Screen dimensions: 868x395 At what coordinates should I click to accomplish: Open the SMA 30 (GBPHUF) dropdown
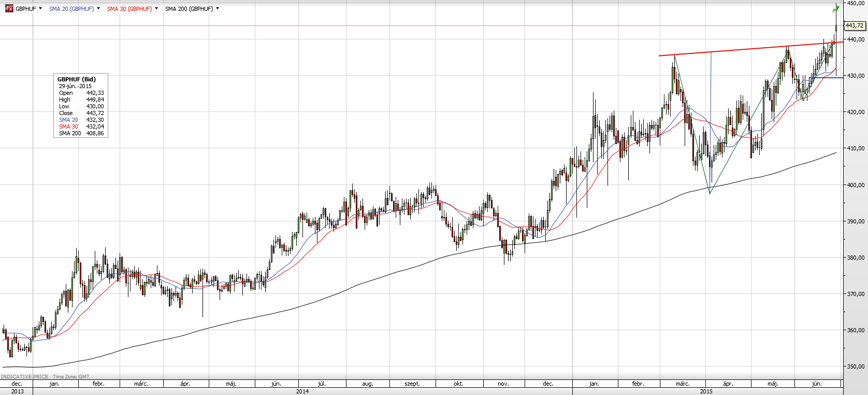(x=156, y=8)
